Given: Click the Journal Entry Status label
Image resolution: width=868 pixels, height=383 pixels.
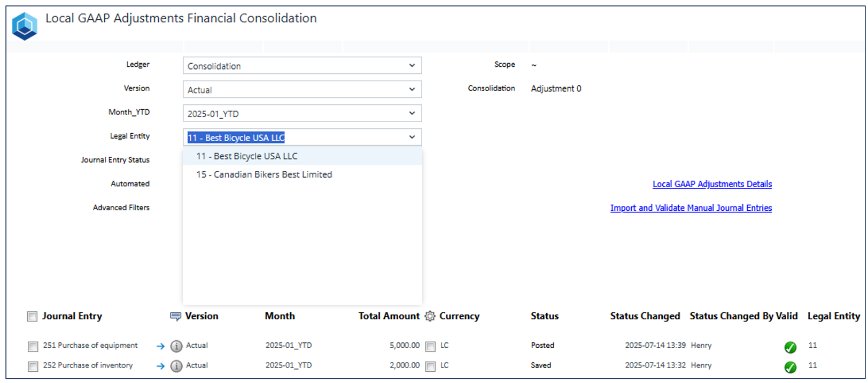Looking at the screenshot, I should point(115,160).
